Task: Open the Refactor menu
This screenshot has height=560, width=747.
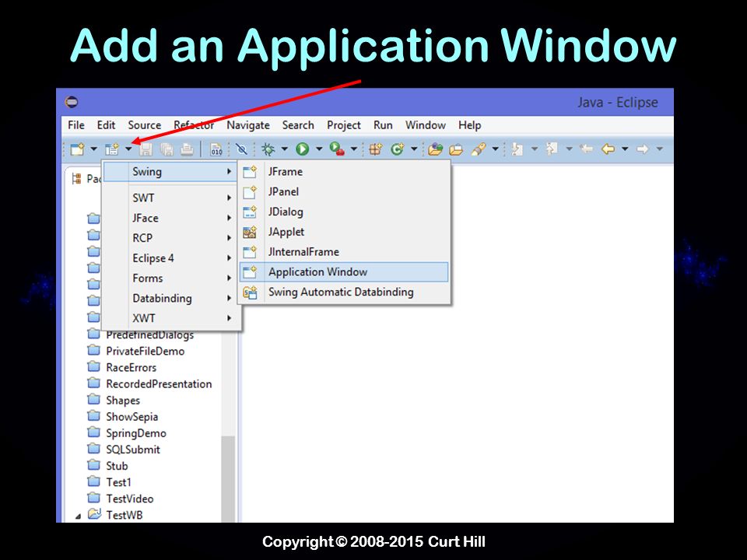Action: [194, 125]
